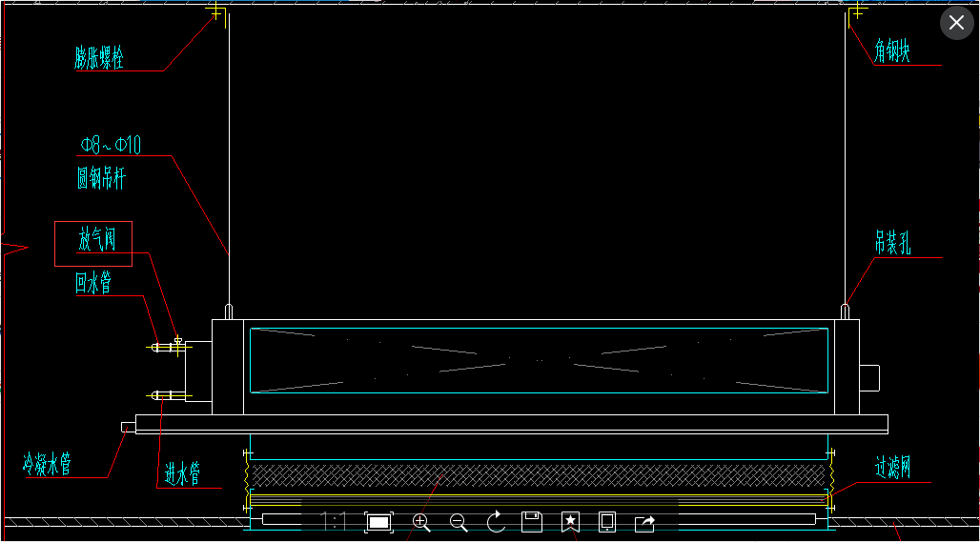Zoom in with the plus magnifier
The width and height of the screenshot is (980, 542).
[421, 521]
